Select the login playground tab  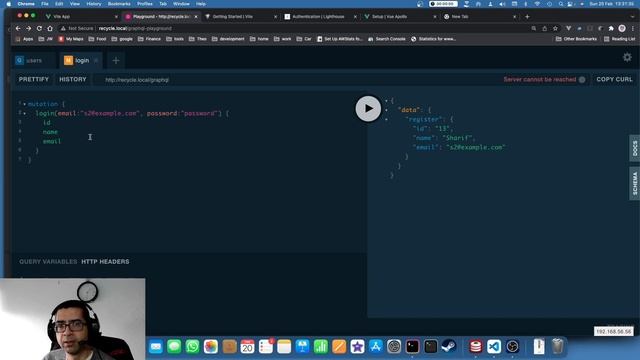click(x=81, y=60)
